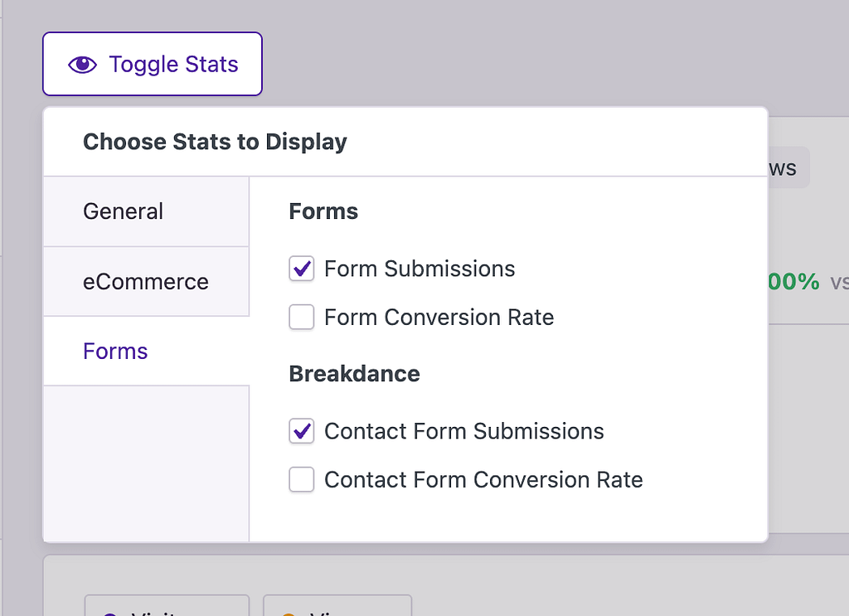
Task: Click the Contact Form Submissions label text
Action: point(464,431)
